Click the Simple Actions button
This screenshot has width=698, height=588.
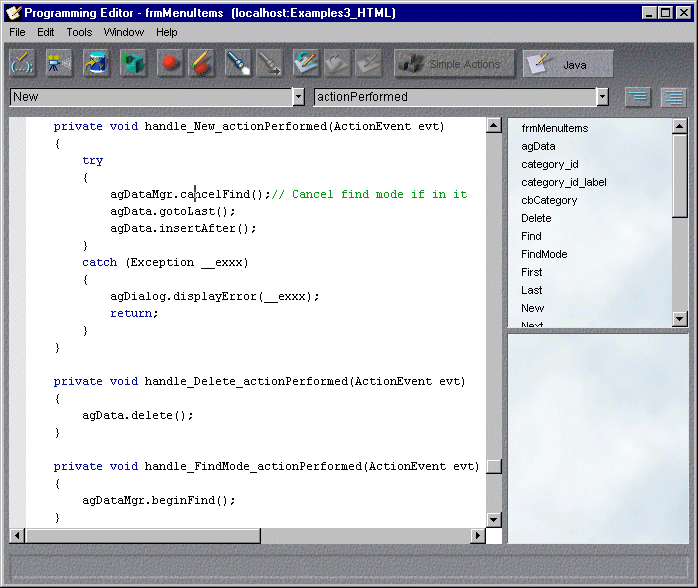[455, 64]
